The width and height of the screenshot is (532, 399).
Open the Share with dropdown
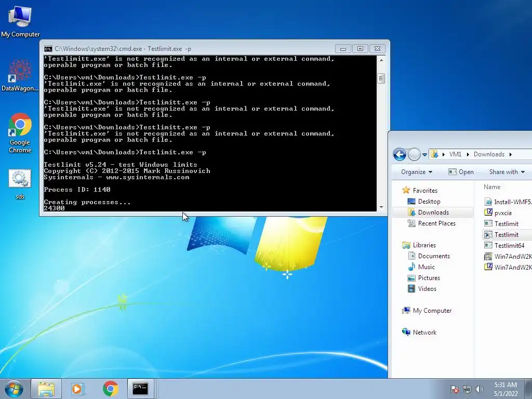[x=507, y=172]
